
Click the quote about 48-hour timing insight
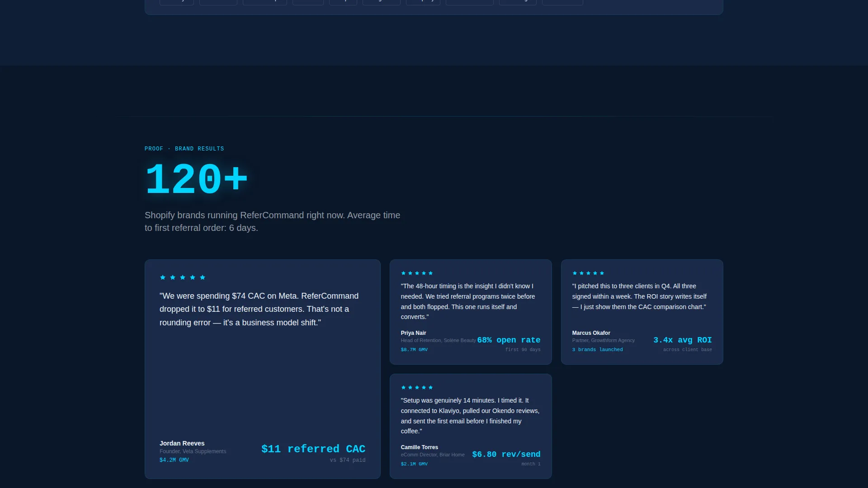coord(468,301)
